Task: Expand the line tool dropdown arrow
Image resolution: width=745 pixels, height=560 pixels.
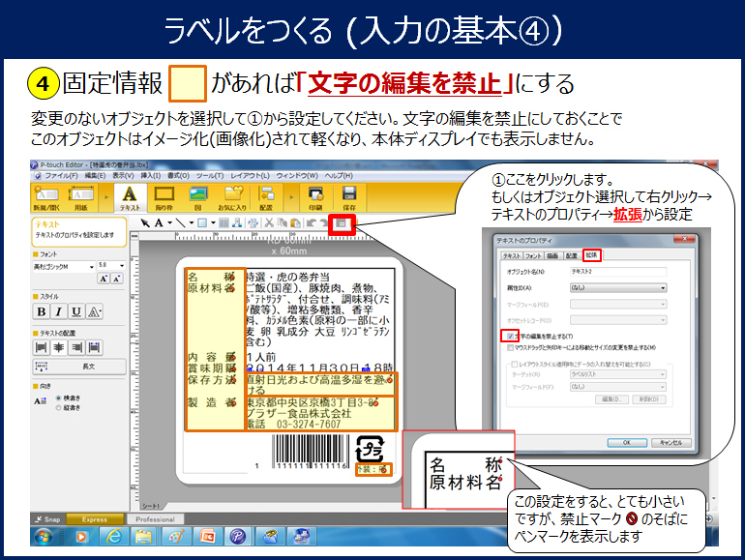Action: click(x=192, y=222)
